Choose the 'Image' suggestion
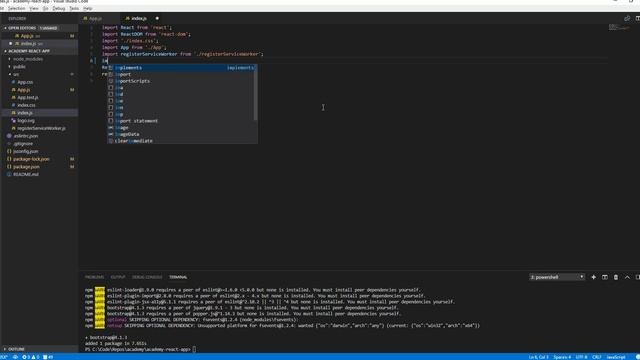The width and height of the screenshot is (640, 360). pos(181,127)
